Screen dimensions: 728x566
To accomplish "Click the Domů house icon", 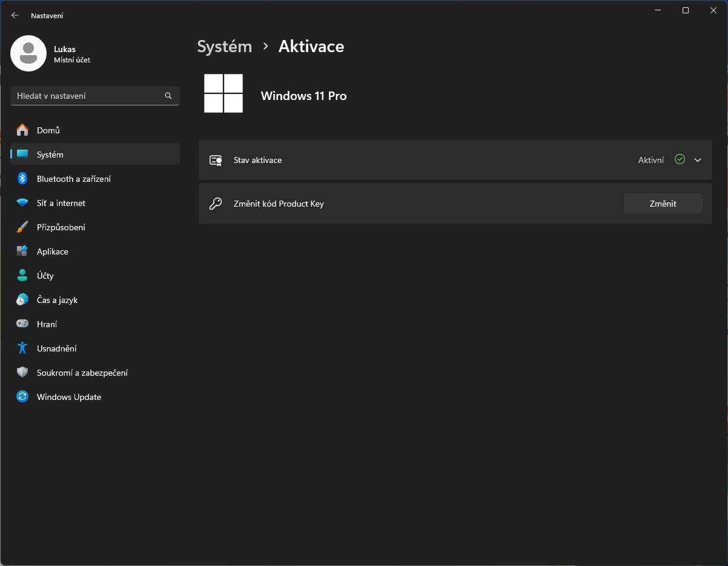I will coord(22,130).
